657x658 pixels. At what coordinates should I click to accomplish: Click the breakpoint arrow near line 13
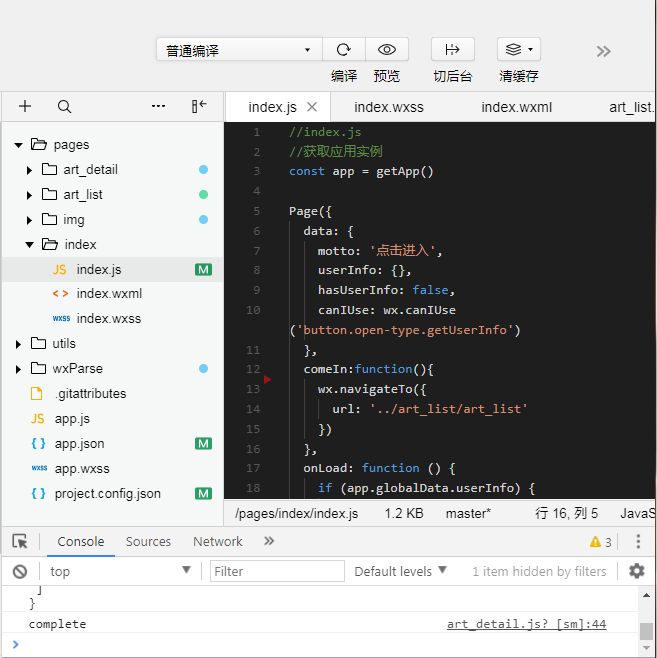[x=267, y=379]
